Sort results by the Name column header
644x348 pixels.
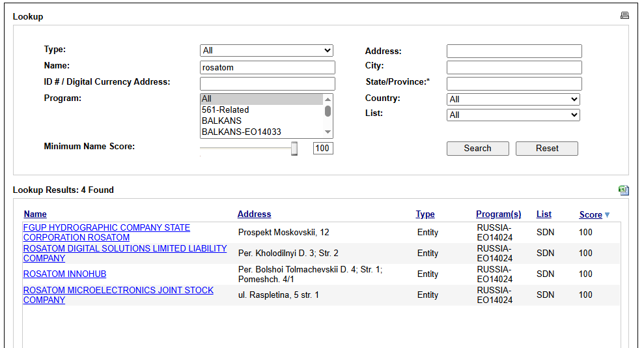pyautogui.click(x=35, y=214)
